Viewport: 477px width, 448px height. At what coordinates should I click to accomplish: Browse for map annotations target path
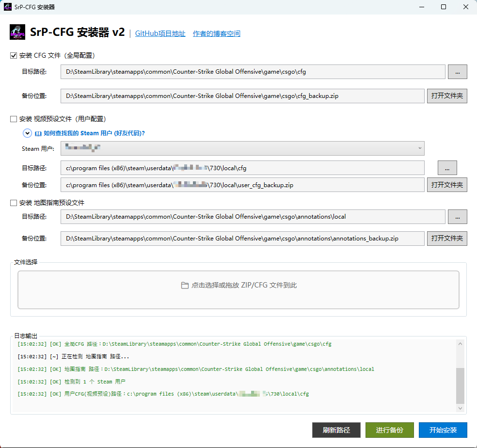(x=457, y=217)
